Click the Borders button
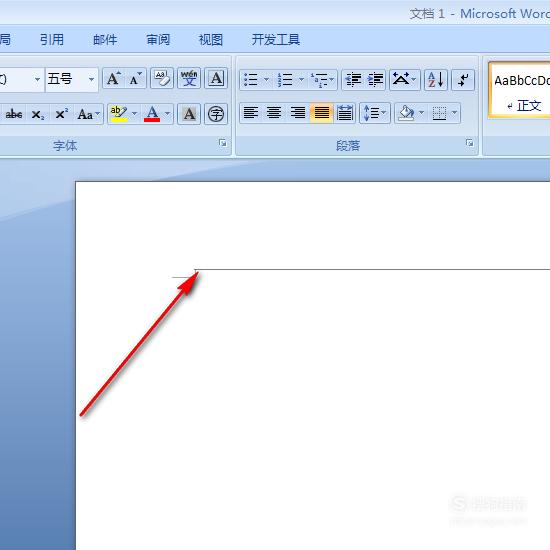 pos(439,113)
